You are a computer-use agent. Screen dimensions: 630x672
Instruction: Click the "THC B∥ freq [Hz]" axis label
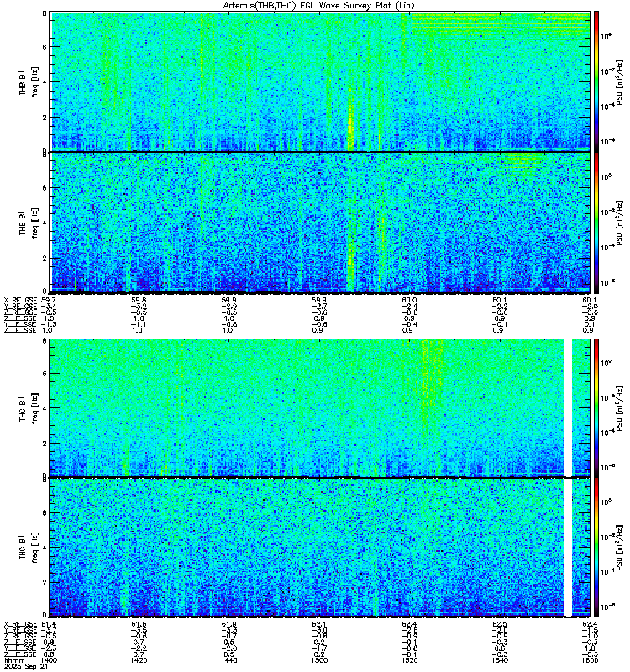[29, 548]
